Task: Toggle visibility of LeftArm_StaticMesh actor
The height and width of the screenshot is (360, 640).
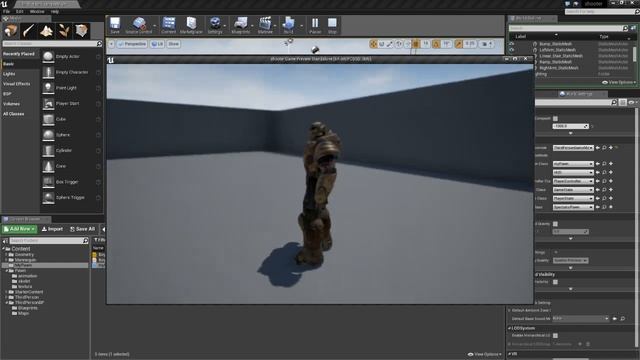Action: tap(512, 50)
